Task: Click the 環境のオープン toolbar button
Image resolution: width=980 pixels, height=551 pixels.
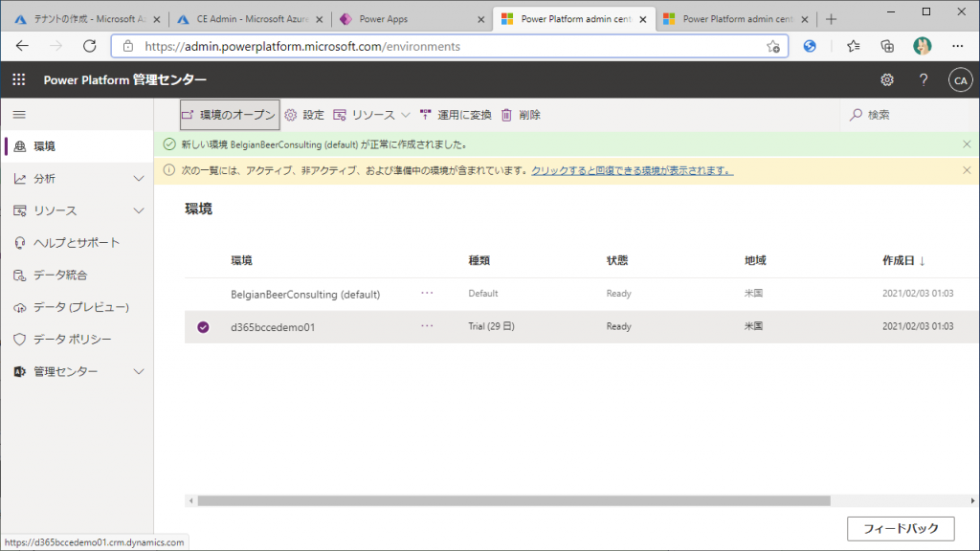Action: point(230,115)
